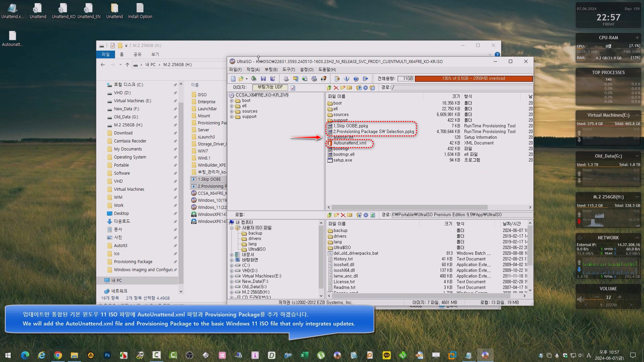This screenshot has width=644, height=362.
Task: Click the Burn CD/DVD image icon
Action: click(323, 78)
